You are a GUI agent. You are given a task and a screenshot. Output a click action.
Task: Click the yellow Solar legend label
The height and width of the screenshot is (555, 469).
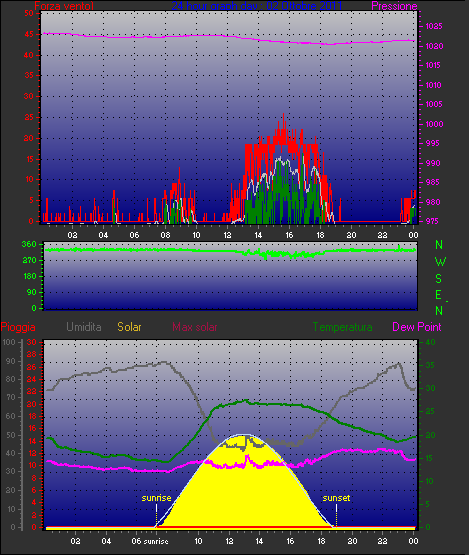click(x=129, y=327)
